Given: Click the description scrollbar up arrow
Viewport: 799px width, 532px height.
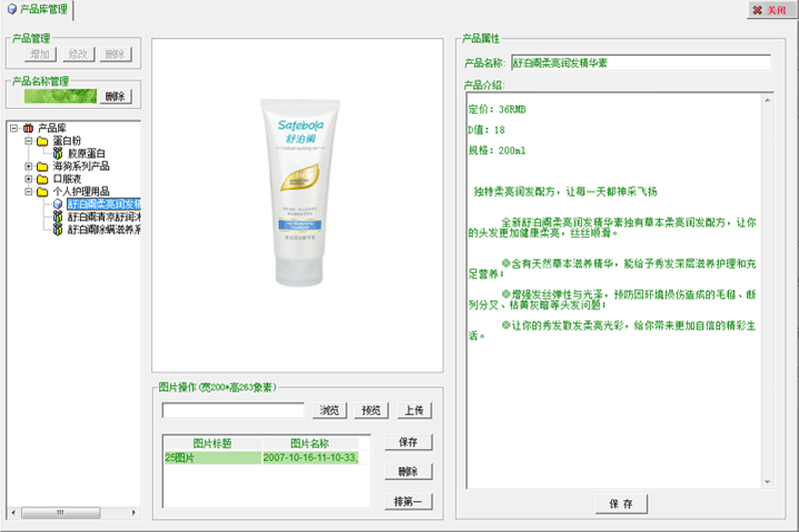Looking at the screenshot, I should point(767,100).
